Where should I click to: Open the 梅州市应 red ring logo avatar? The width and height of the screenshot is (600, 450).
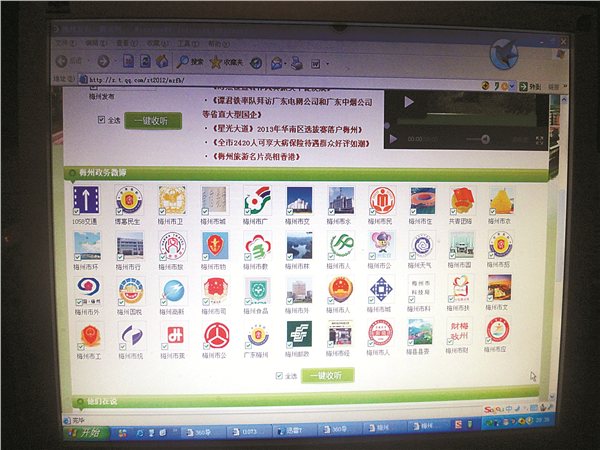(x=498, y=330)
